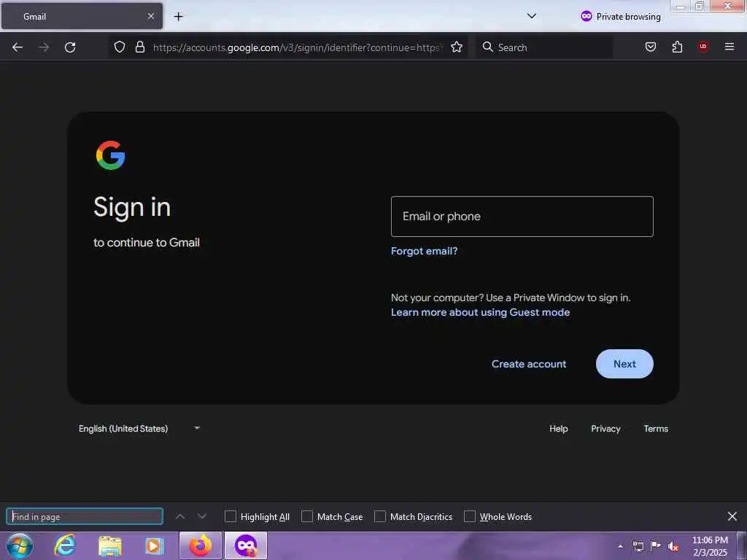Click the site security padlock icon
747x560 pixels.
[139, 47]
